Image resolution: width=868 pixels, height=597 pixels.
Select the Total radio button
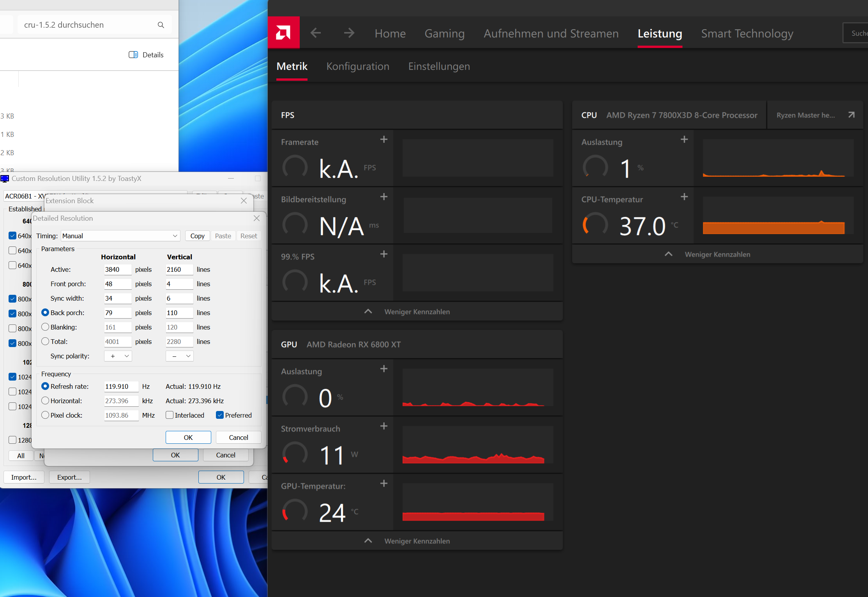(x=45, y=342)
